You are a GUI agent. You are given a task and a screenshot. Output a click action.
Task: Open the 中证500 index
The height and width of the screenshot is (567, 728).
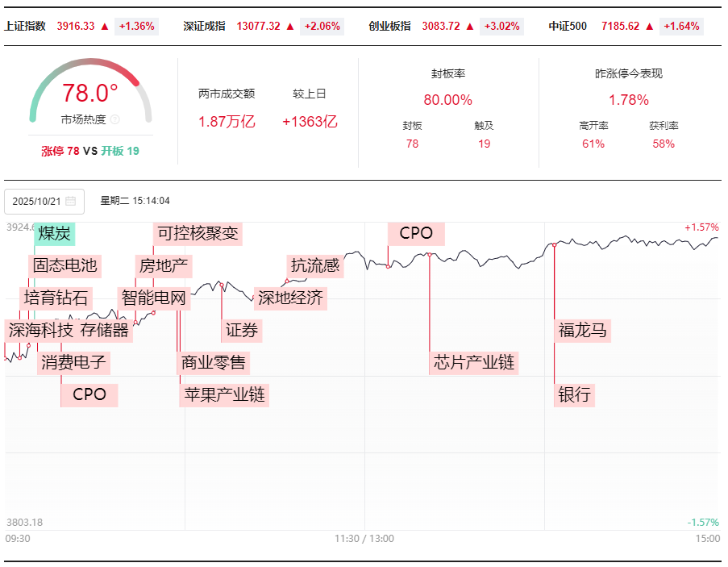568,27
